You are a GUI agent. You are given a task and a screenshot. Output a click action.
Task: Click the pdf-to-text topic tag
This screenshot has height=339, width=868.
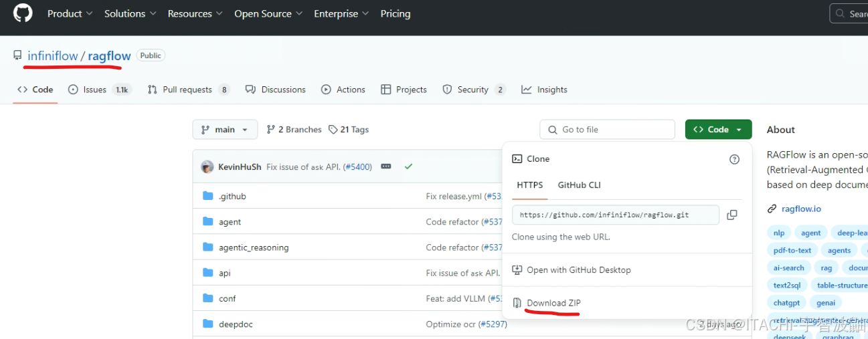792,250
